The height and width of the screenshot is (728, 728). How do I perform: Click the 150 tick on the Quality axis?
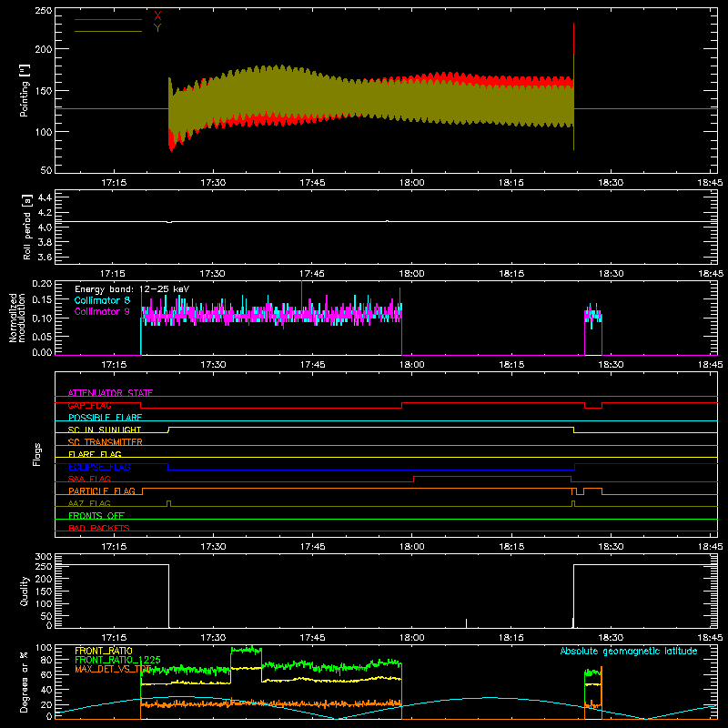coord(44,591)
